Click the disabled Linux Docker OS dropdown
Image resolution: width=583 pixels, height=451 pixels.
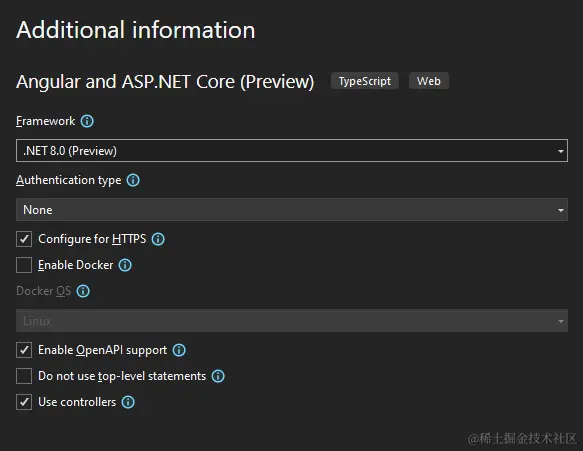[292, 320]
